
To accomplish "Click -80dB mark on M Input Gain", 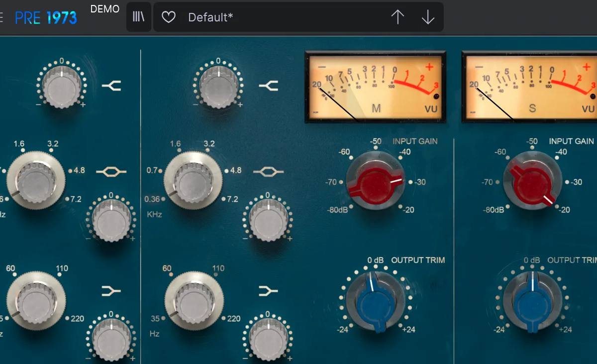I will tap(337, 210).
